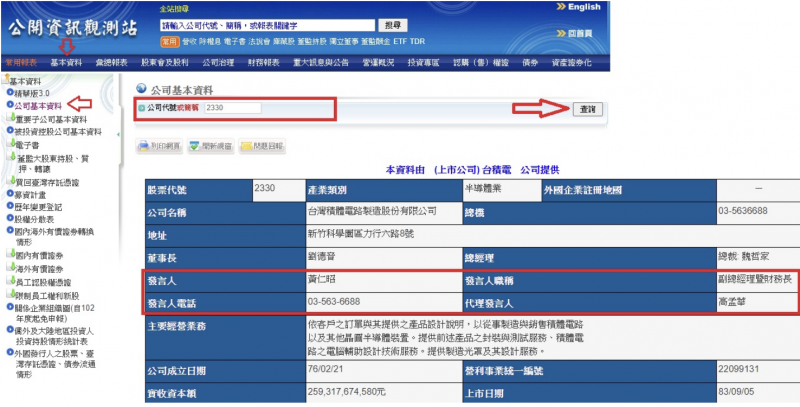Click the spokesperson phone 03-563-6688

334,301
